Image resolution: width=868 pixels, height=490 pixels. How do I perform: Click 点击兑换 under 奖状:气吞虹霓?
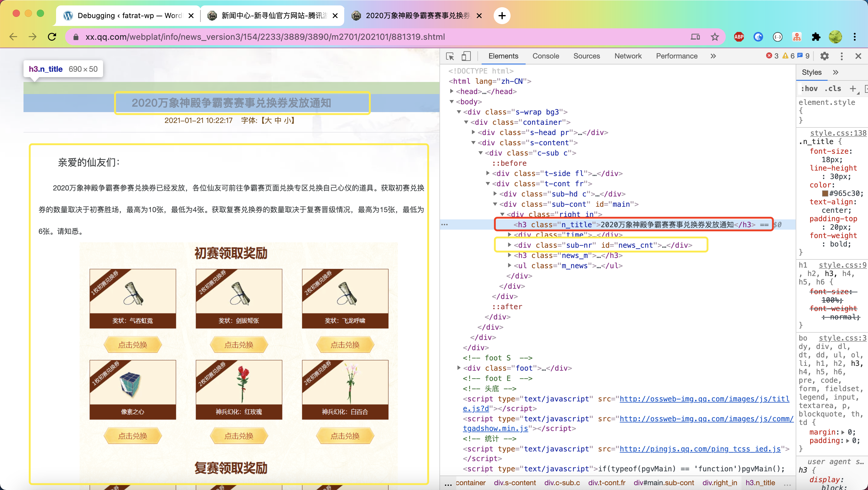[133, 344]
